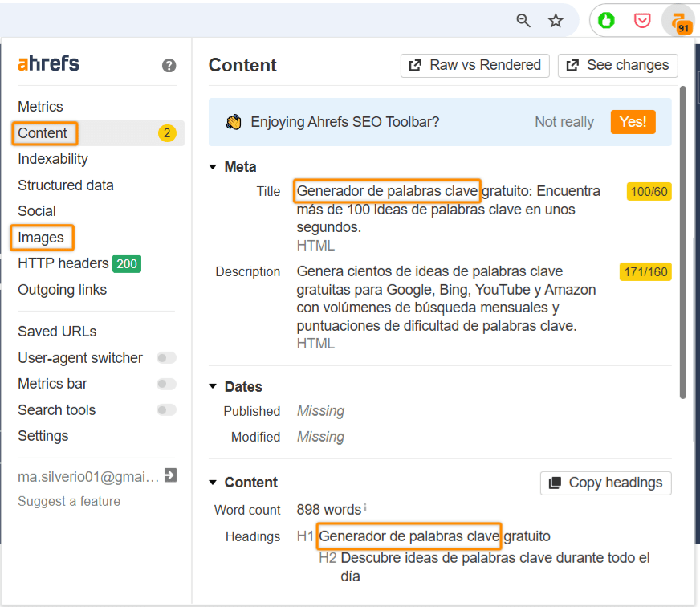
Task: Collapse the Content section
Action: click(214, 483)
